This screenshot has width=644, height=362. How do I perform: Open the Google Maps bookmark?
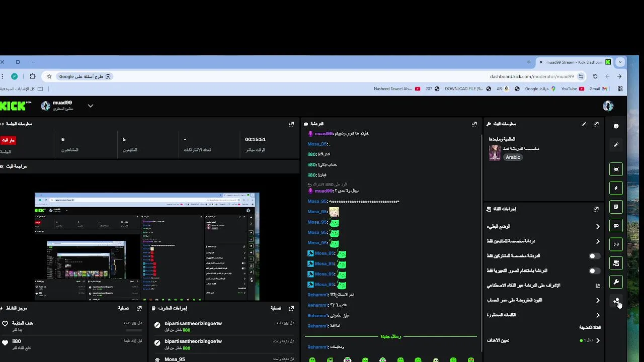pos(540,88)
